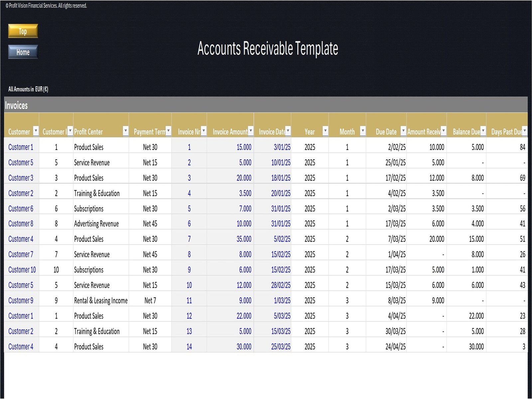Open the Invoice Nr filter dropdown

tap(203, 131)
